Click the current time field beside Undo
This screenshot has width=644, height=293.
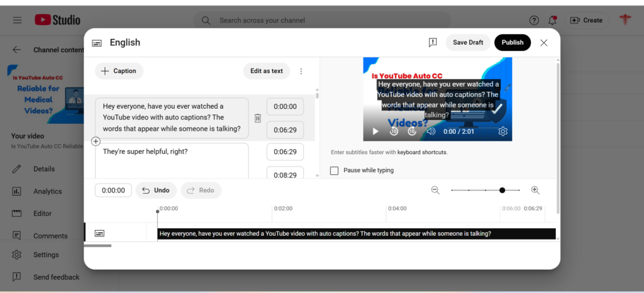(x=113, y=191)
